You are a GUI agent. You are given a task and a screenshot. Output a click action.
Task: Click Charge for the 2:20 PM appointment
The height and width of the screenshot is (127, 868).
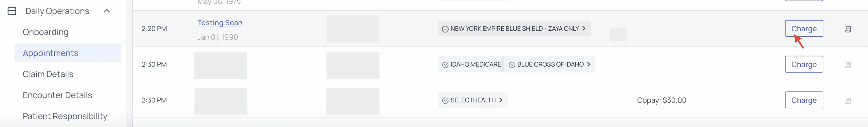[804, 29]
